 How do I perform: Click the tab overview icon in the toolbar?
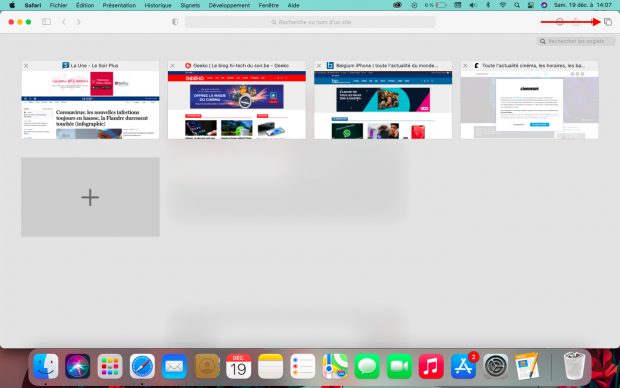pyautogui.click(x=608, y=22)
